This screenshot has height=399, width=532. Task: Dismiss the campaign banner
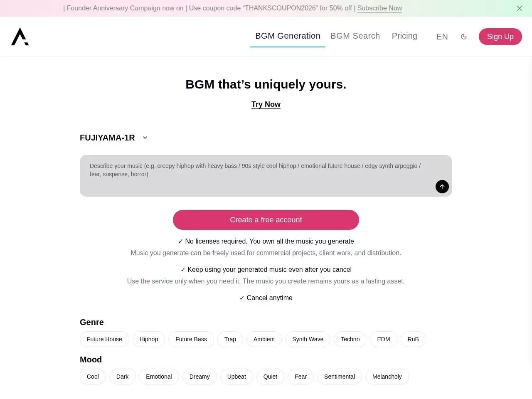(x=520, y=8)
